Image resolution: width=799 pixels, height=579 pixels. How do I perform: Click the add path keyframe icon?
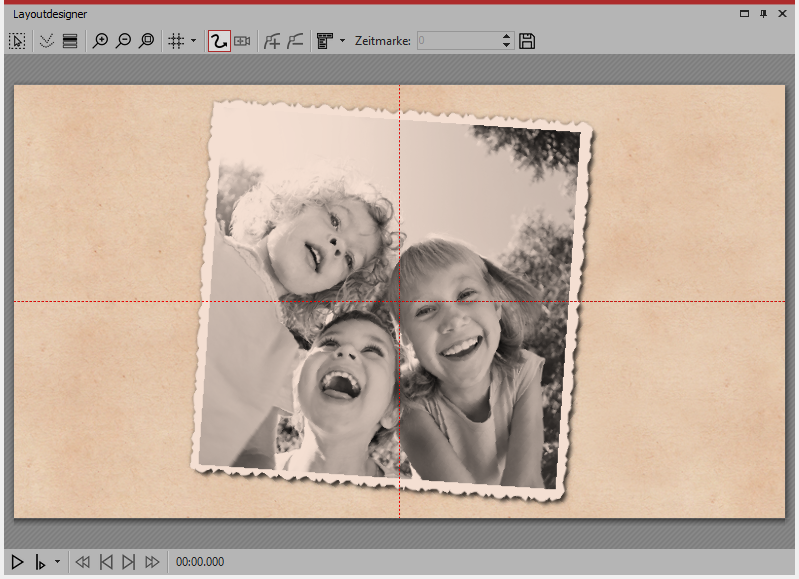pyautogui.click(x=271, y=41)
